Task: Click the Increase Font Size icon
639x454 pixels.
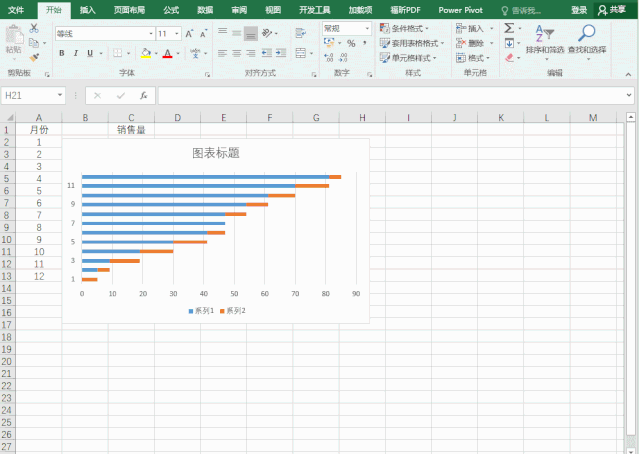Action: click(x=189, y=34)
